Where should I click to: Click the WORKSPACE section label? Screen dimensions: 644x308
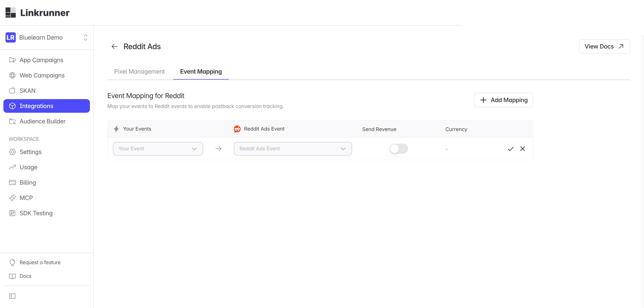pyautogui.click(x=24, y=139)
